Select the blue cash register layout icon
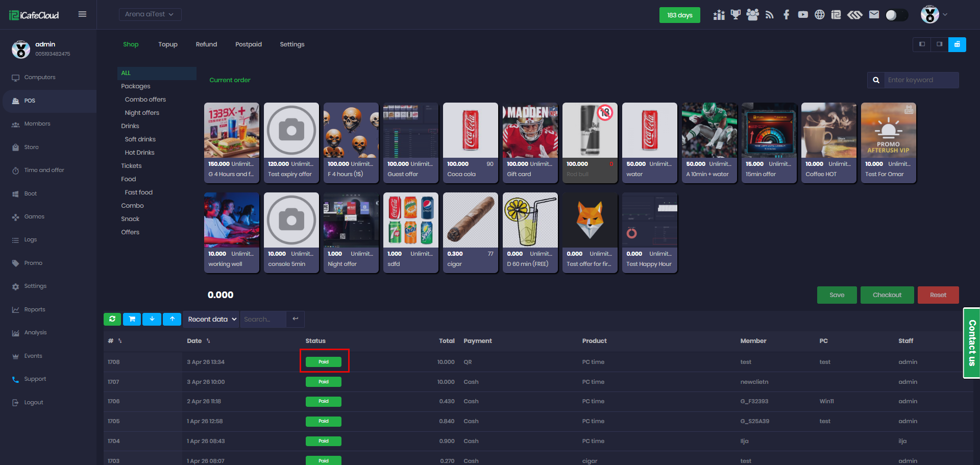The height and width of the screenshot is (465, 980). pos(957,44)
